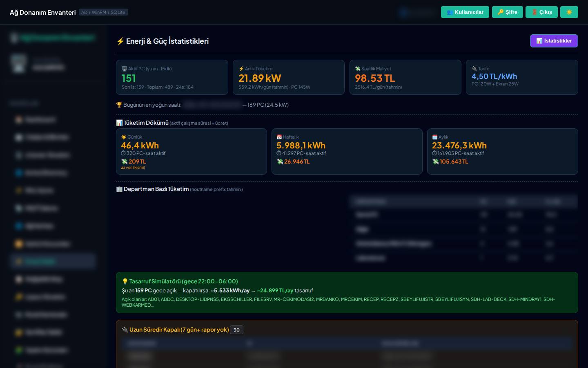The width and height of the screenshot is (588, 368).
Task: Click the chart icon beside Tüketim Dökümü
Action: (x=119, y=123)
